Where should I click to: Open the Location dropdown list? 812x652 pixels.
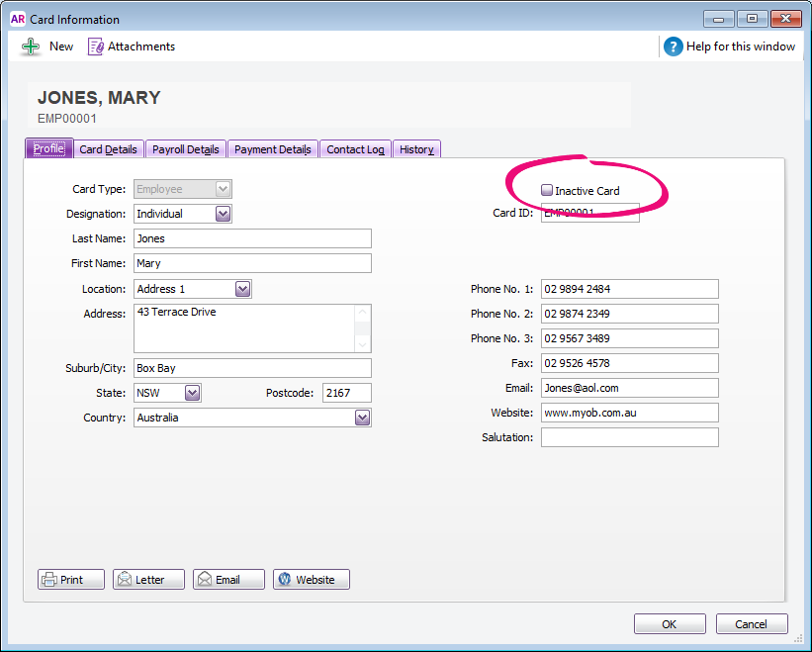coord(242,289)
